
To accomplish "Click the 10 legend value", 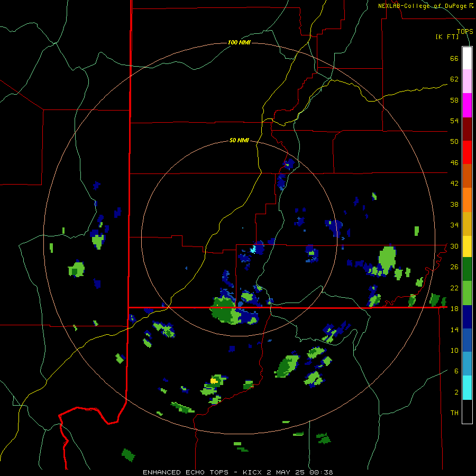I will tap(454, 351).
